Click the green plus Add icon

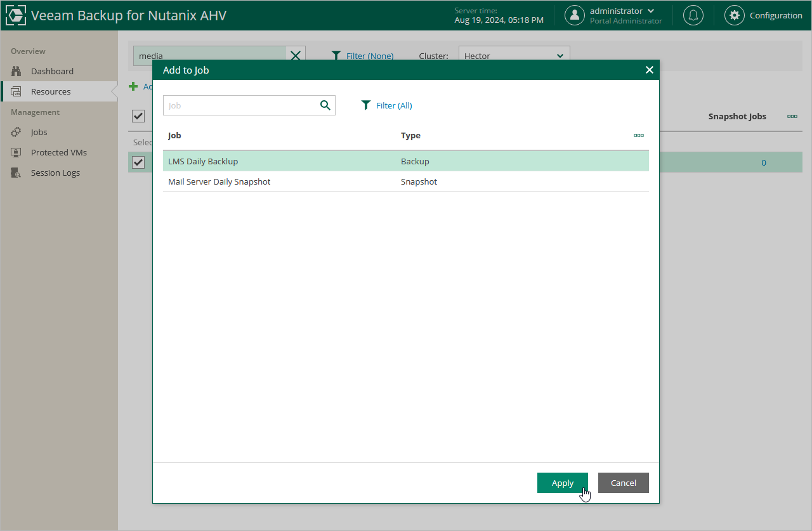tap(133, 86)
